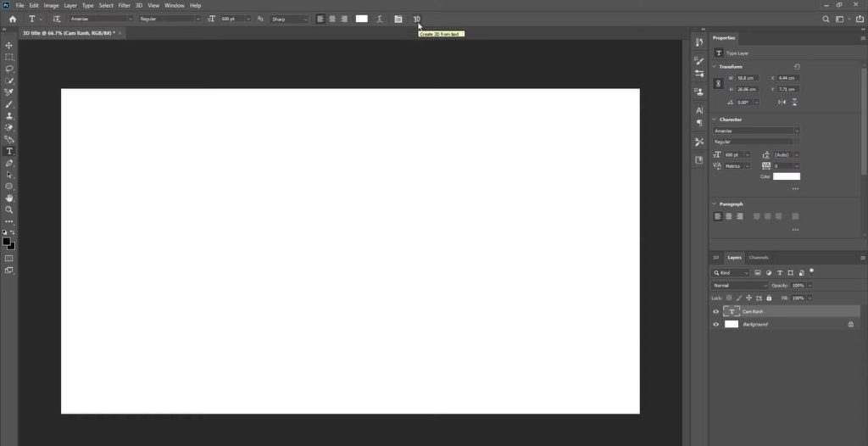The height and width of the screenshot is (446, 868).
Task: Open the Character and Paragraph panels toggle
Action: tap(398, 19)
